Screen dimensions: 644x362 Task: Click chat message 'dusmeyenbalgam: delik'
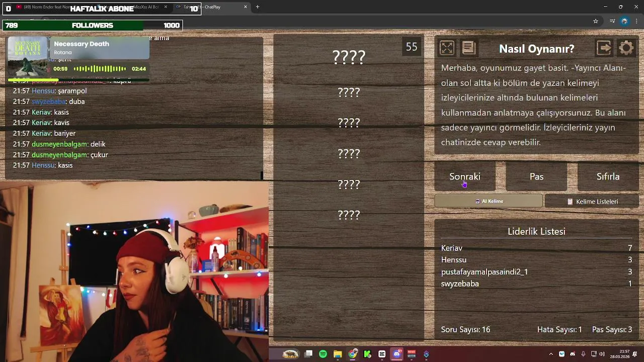[59, 144]
